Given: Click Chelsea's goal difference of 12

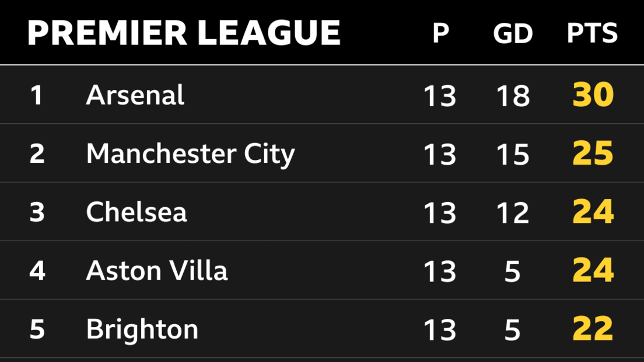Looking at the screenshot, I should pyautogui.click(x=513, y=213).
